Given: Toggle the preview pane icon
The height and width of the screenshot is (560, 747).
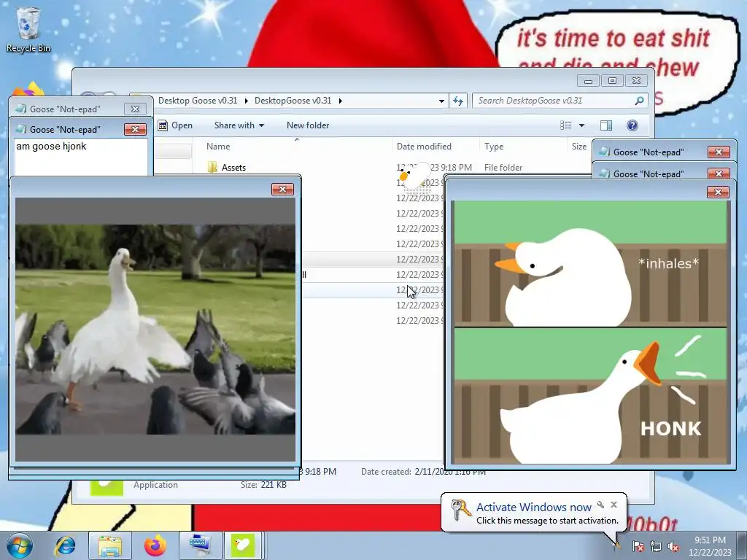Looking at the screenshot, I should [606, 125].
